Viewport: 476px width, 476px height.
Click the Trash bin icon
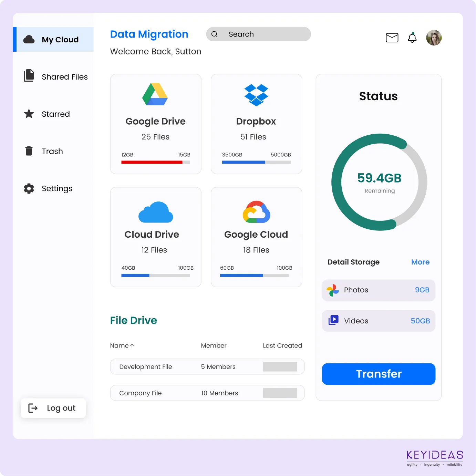point(29,151)
